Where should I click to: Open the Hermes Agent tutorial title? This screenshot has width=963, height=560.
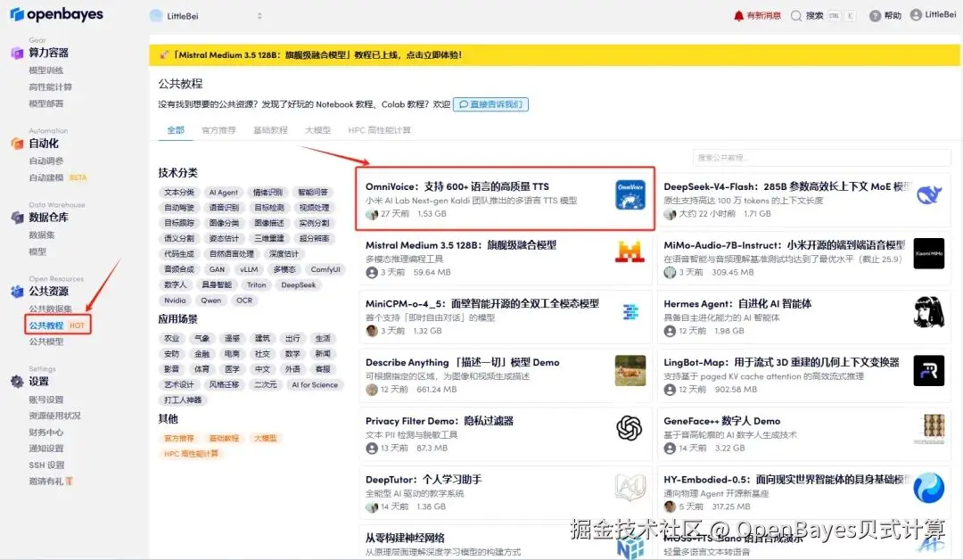click(x=737, y=304)
